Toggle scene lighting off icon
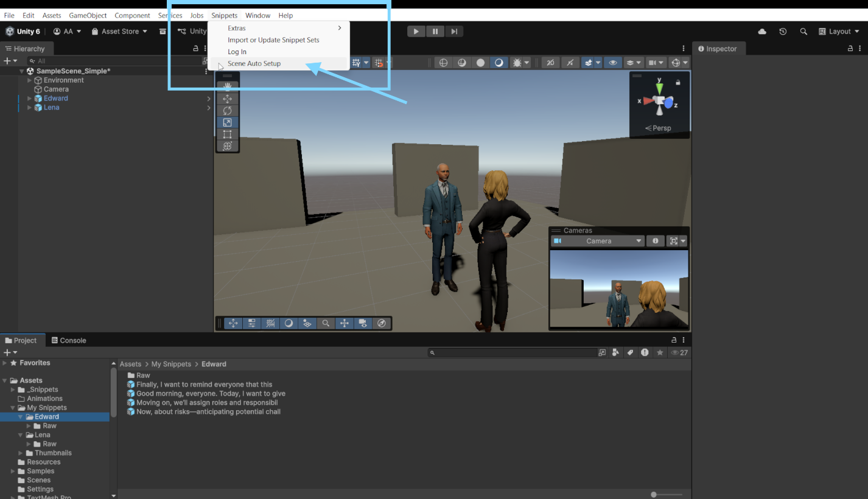 [570, 63]
